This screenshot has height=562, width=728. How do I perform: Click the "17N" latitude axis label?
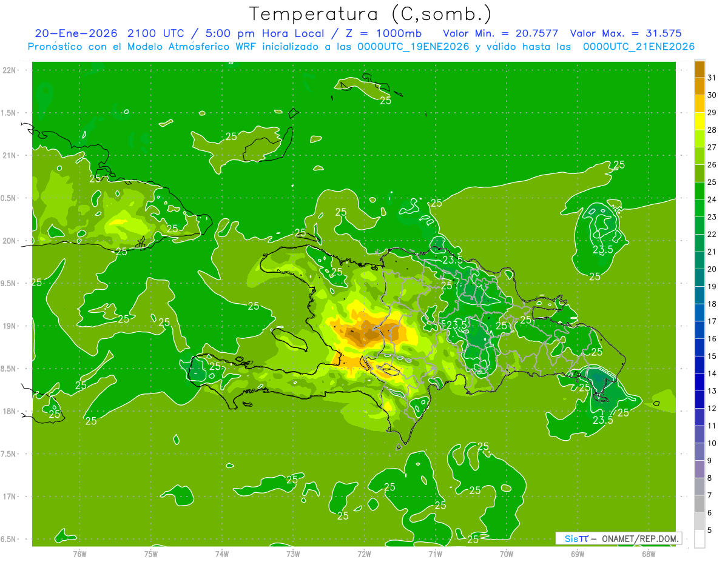coord(8,497)
